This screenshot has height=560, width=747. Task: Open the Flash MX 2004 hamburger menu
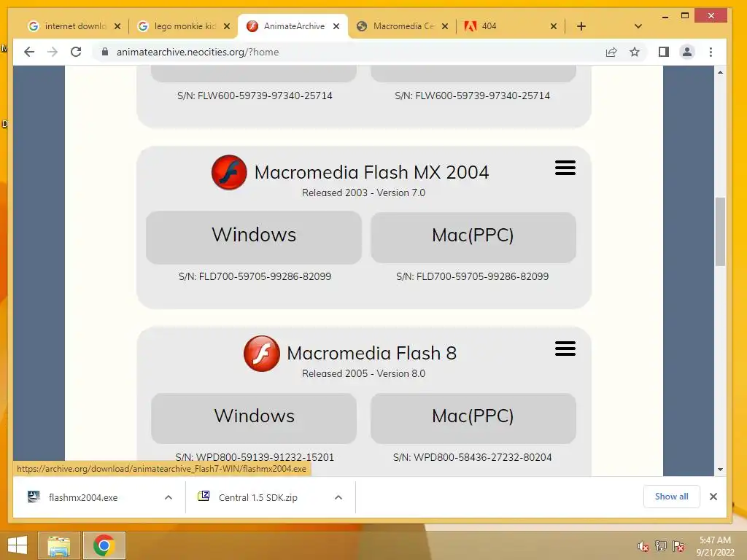(565, 168)
